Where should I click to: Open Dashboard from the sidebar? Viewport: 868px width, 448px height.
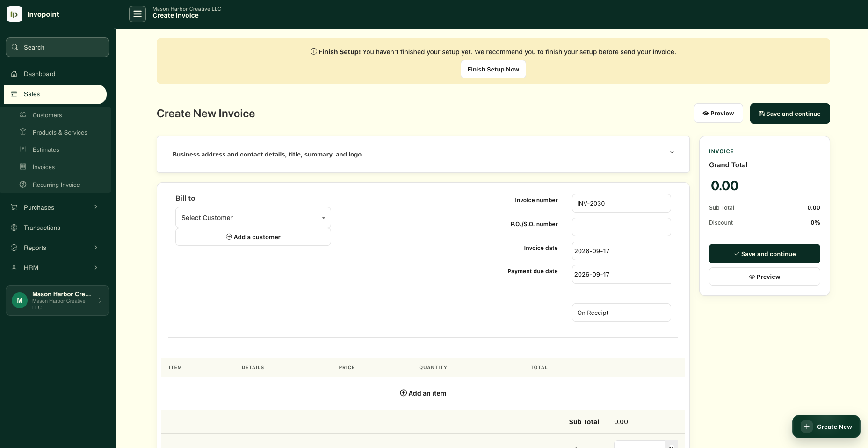coord(55,74)
